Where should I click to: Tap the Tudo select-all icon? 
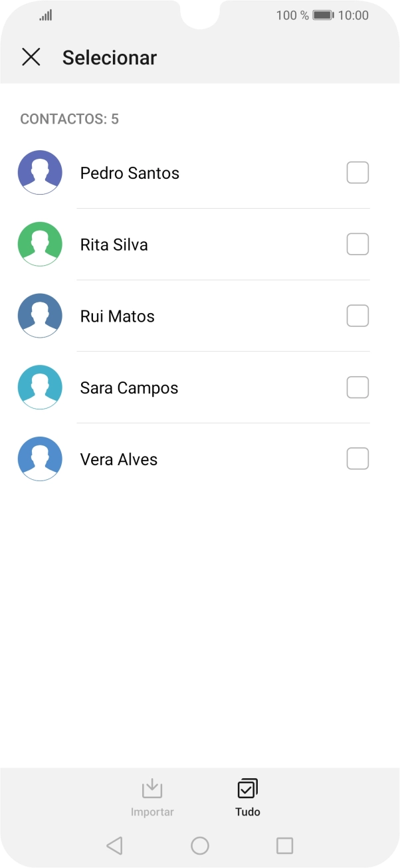(x=247, y=788)
